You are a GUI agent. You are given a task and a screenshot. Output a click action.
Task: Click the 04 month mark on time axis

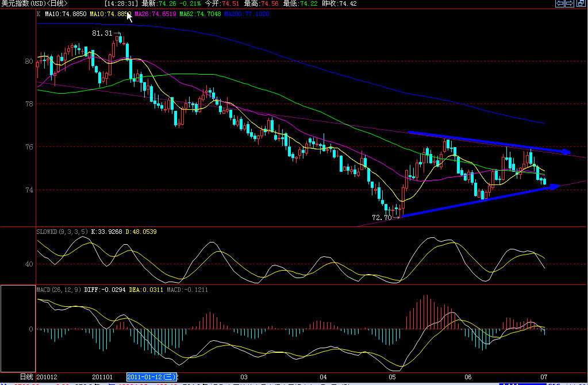[323, 377]
